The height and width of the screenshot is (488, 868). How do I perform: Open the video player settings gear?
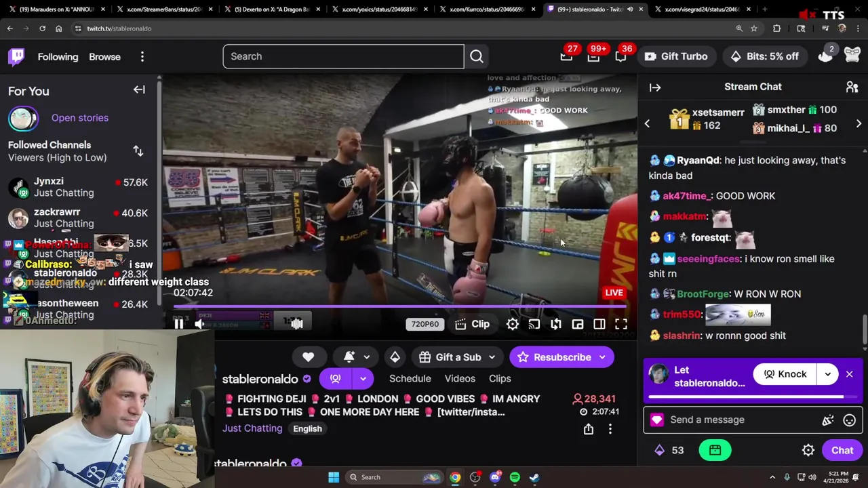[x=513, y=324]
